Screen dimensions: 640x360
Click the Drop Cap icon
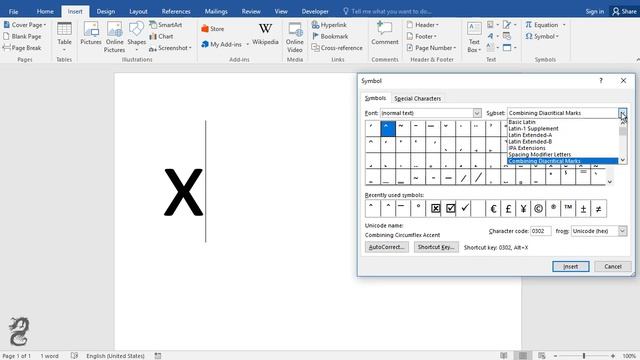[491, 48]
